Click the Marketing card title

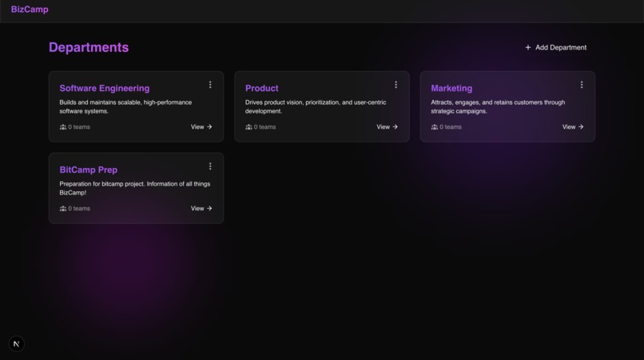coord(451,88)
